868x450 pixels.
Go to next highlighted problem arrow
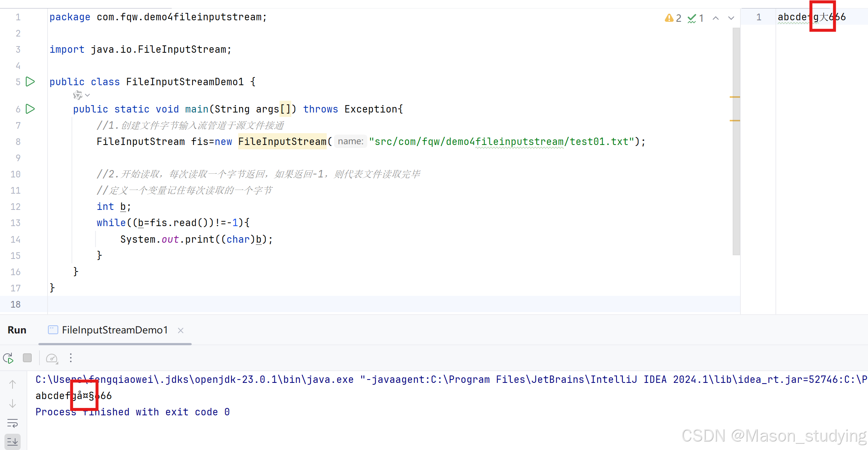[x=731, y=18]
